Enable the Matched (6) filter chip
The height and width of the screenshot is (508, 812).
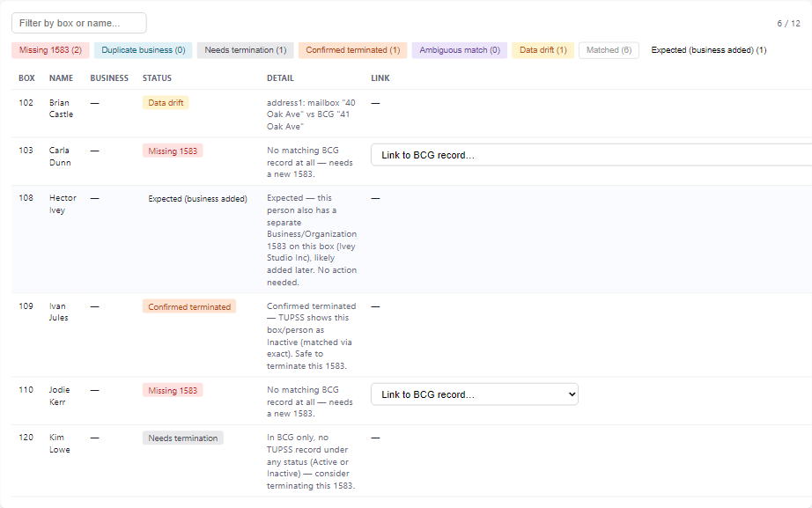pyautogui.click(x=609, y=50)
